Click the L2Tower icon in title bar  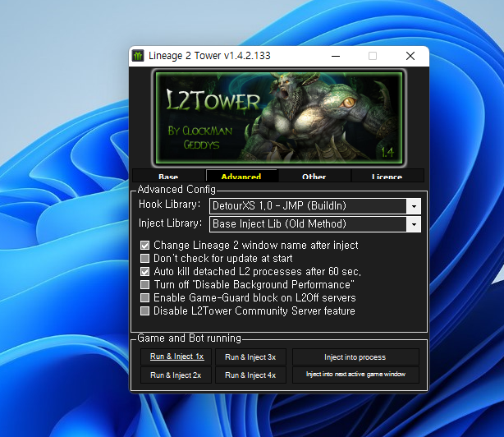[138, 56]
